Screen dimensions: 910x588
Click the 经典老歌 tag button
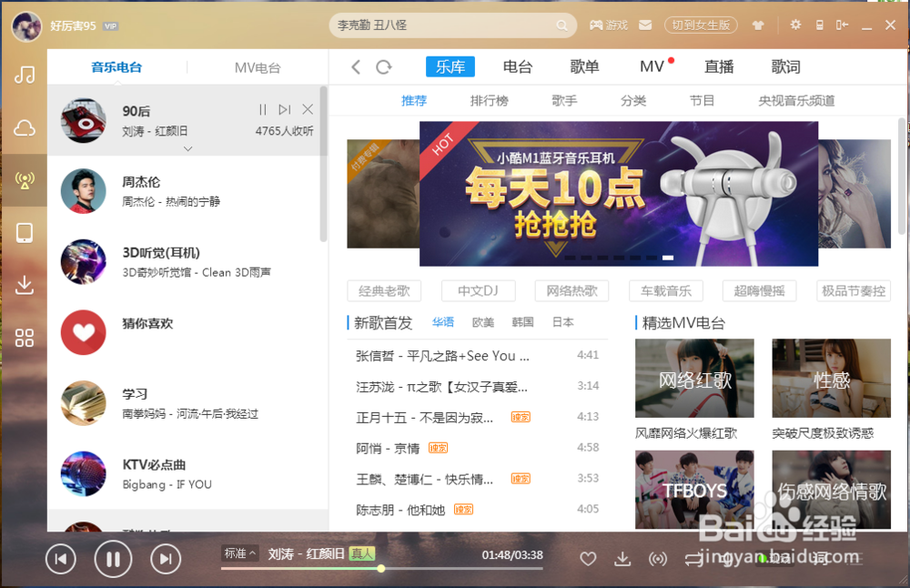[384, 290]
